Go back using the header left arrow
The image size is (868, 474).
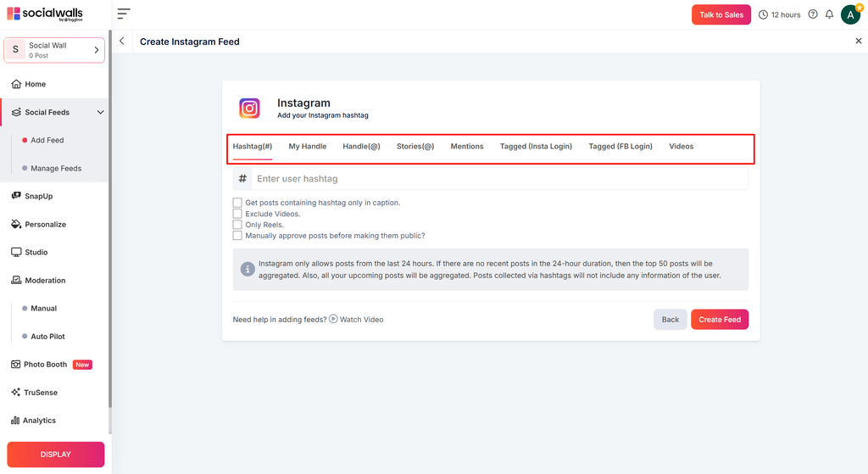pyautogui.click(x=122, y=41)
